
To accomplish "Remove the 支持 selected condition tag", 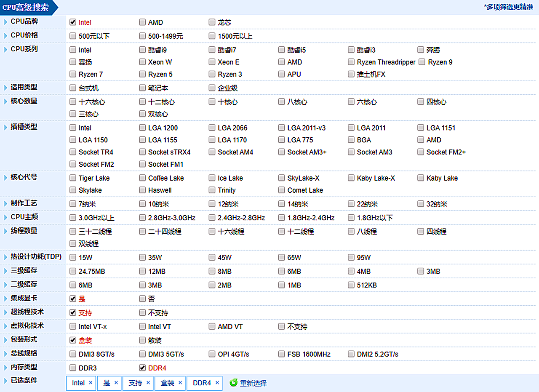I will tap(148, 383).
